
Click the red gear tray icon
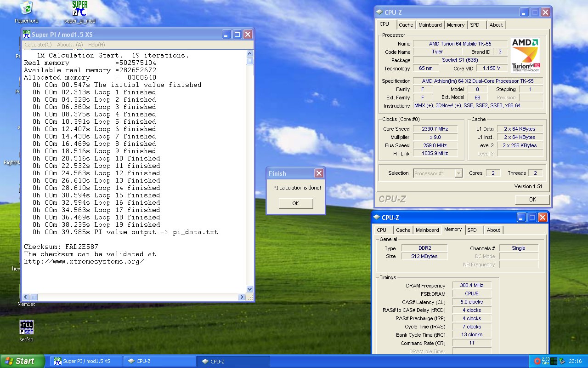pos(538,361)
